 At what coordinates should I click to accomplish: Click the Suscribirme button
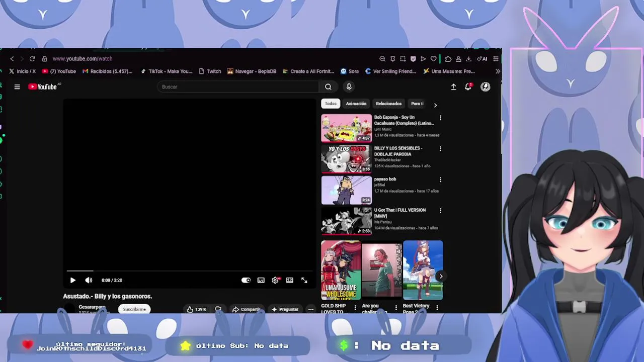pyautogui.click(x=134, y=309)
